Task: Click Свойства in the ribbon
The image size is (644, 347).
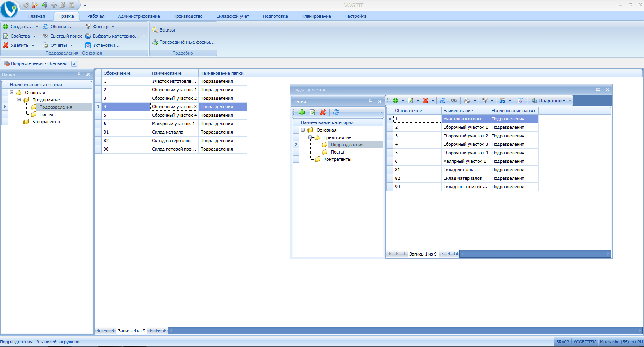Action: click(x=17, y=36)
